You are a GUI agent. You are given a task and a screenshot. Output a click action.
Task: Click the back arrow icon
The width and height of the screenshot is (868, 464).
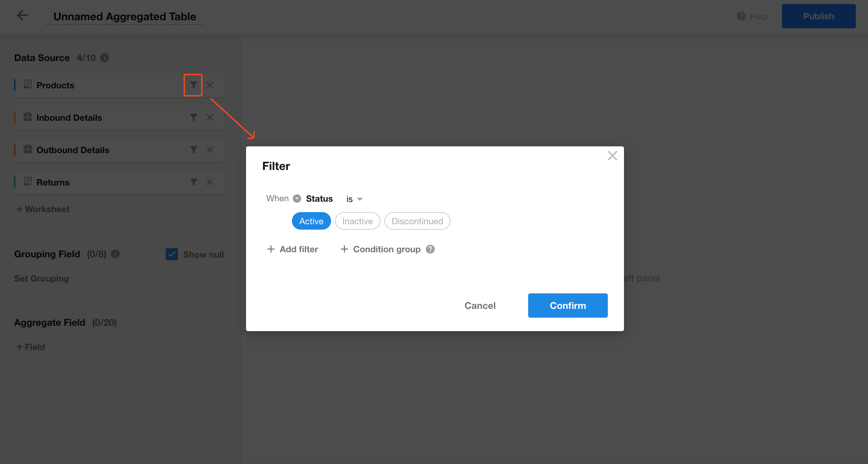pos(22,16)
